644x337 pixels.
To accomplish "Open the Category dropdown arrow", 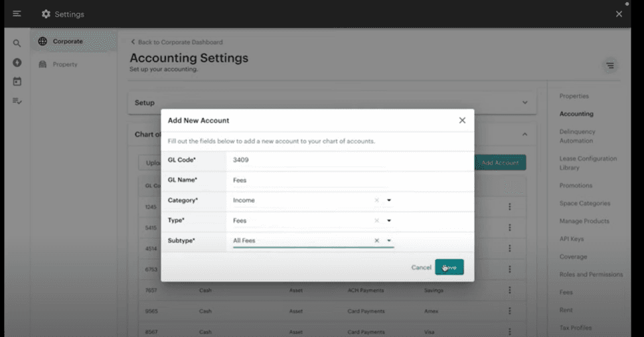I will (389, 200).
